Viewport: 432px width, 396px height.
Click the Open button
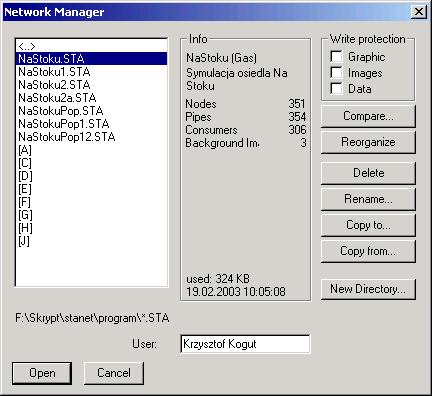(x=42, y=373)
